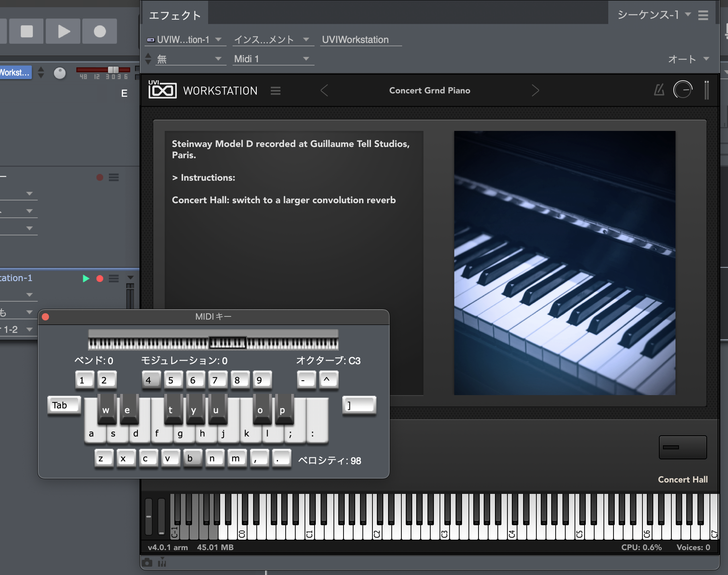Screen dimensions: 728x575
Task: Open the upper track hamburger menu
Action: (114, 177)
